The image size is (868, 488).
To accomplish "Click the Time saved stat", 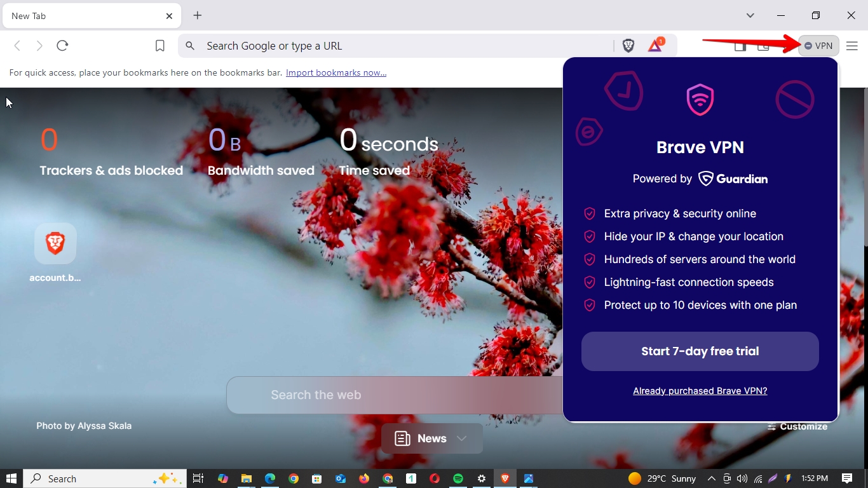I will (388, 152).
